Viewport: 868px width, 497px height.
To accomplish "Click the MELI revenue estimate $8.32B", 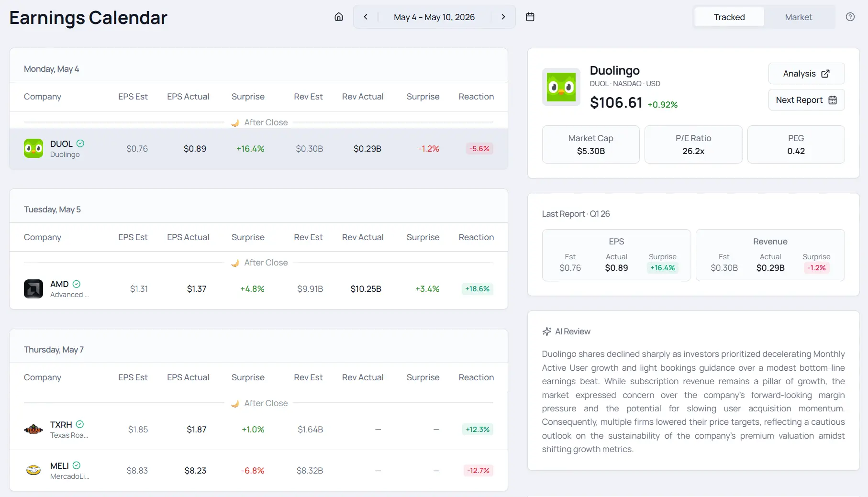I will point(310,471).
